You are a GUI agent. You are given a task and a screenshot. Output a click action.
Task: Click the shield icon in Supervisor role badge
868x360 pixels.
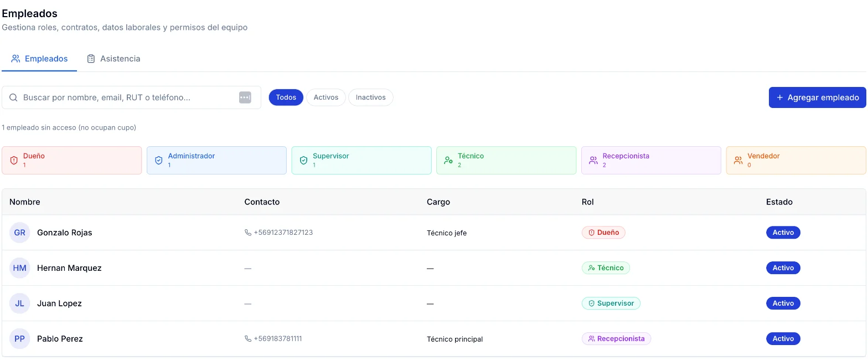[591, 304]
